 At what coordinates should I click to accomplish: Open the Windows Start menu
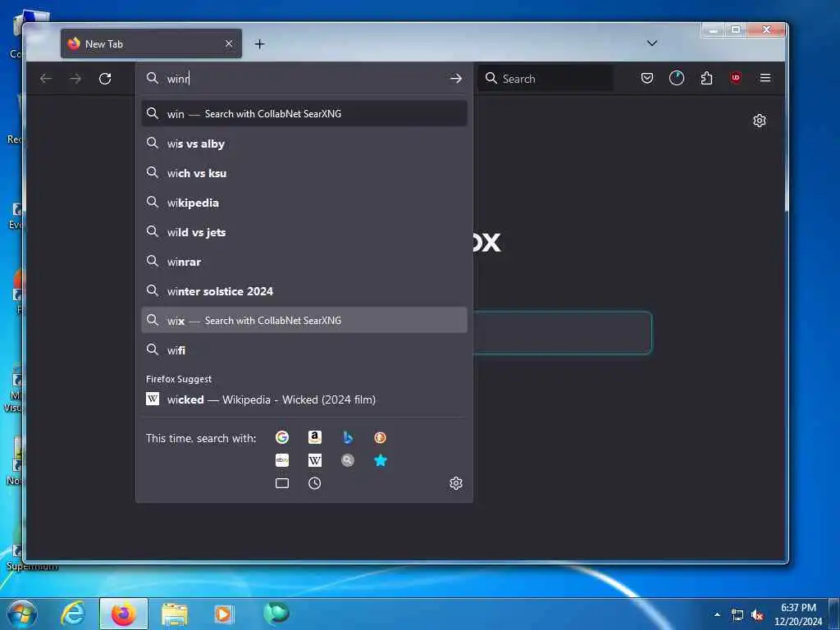point(21,614)
